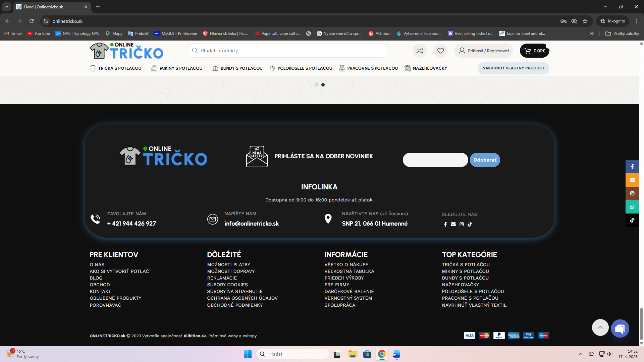The width and height of the screenshot is (644, 362).
Task: Click the TikTok icon under Sledujte nás
Action: [x=470, y=224]
